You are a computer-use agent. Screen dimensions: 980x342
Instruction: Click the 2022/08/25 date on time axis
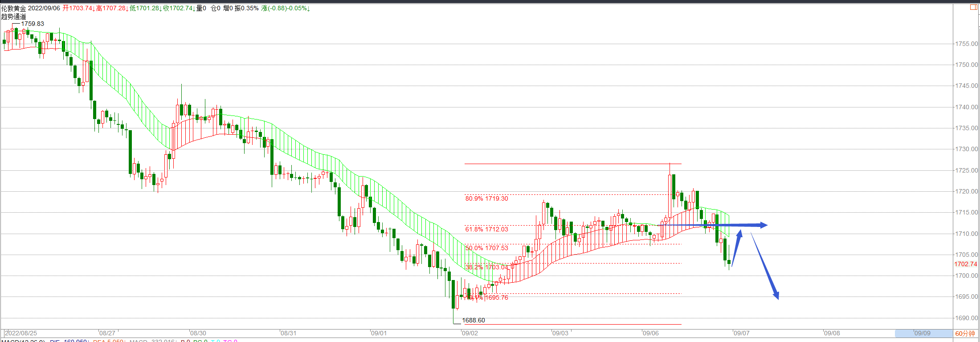(x=21, y=333)
